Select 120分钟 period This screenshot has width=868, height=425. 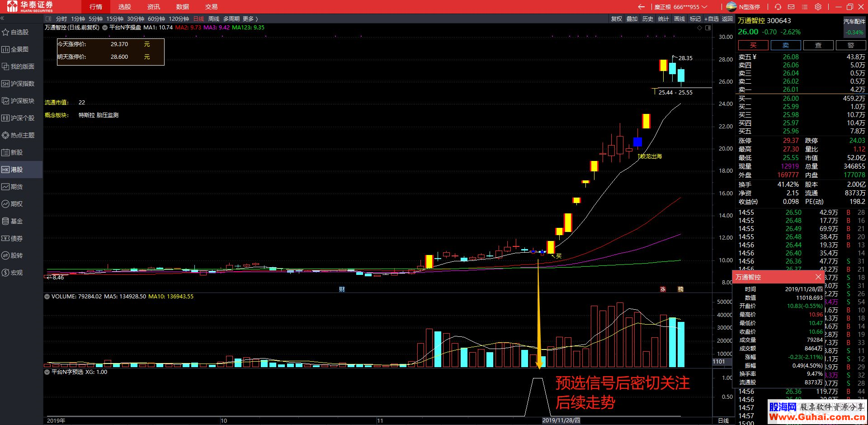pos(179,19)
